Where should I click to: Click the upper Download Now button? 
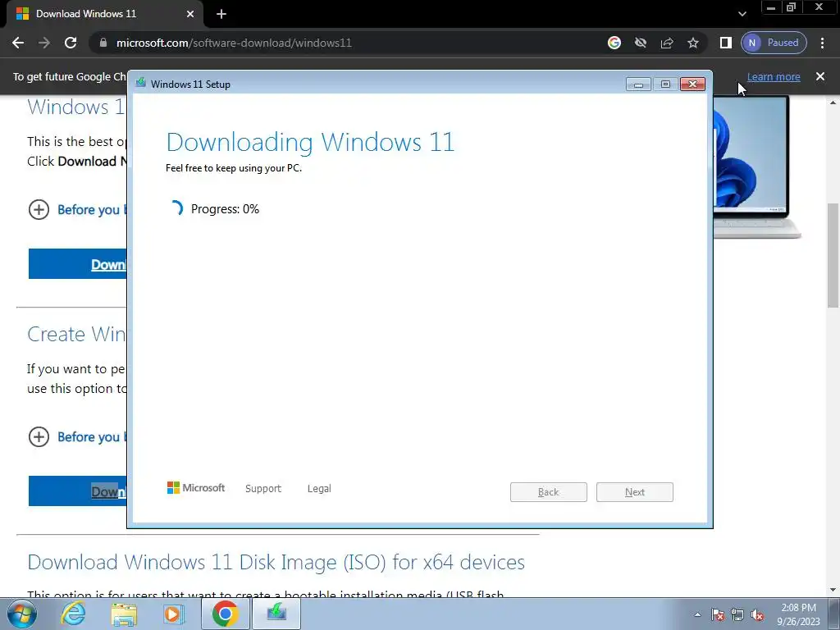pyautogui.click(x=78, y=263)
